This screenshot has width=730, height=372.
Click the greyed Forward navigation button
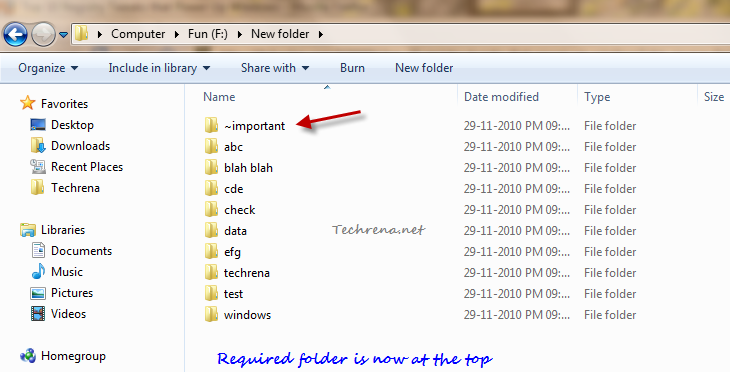pos(44,34)
